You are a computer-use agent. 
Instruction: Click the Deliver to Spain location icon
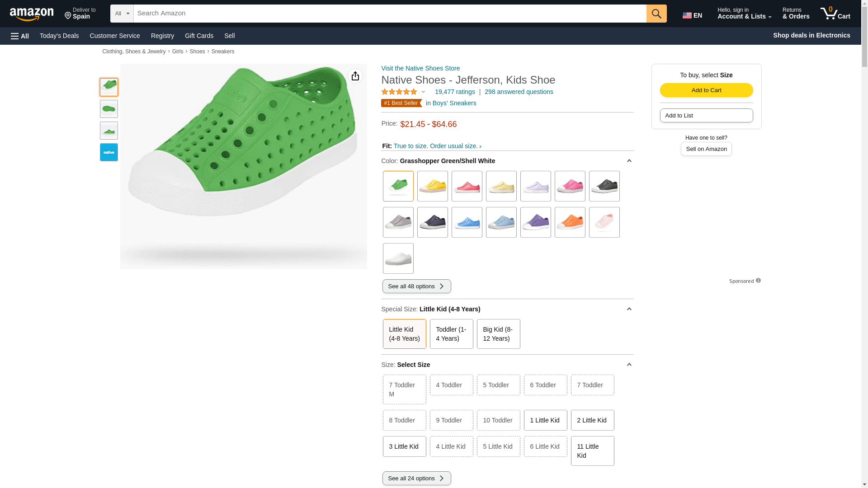(x=68, y=16)
